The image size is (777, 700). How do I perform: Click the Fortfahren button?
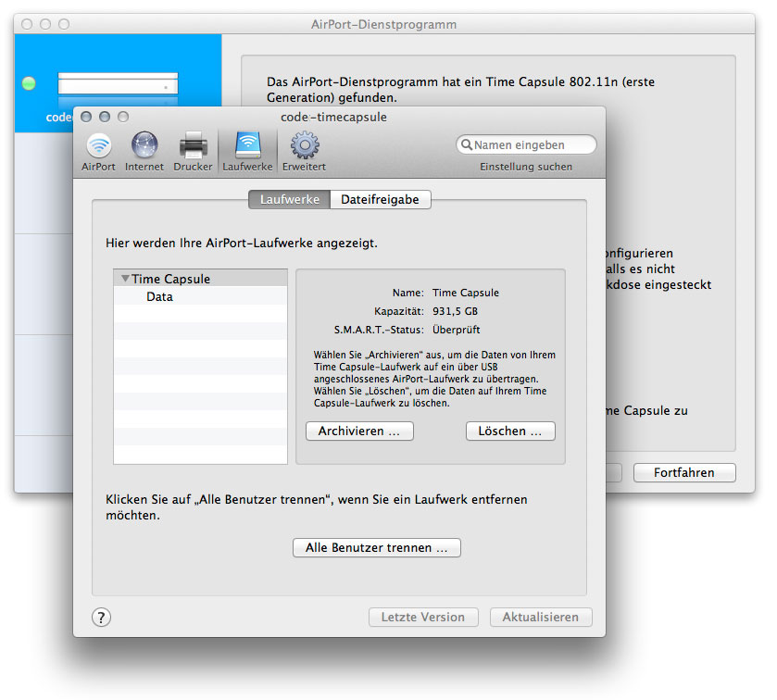click(684, 472)
